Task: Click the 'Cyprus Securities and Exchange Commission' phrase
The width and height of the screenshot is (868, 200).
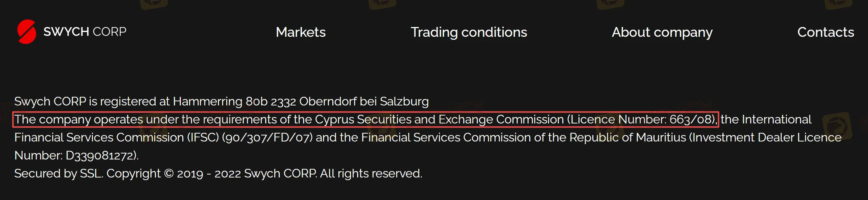Action: [x=439, y=119]
